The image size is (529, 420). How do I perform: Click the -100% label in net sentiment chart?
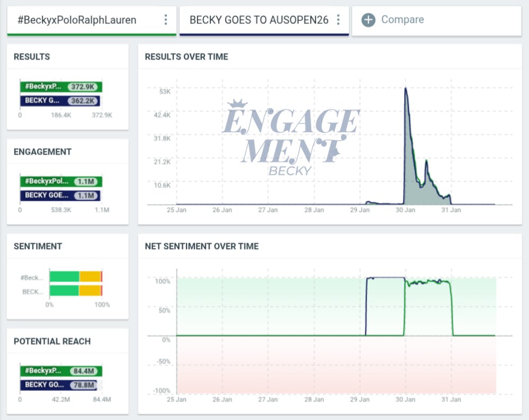(x=162, y=391)
